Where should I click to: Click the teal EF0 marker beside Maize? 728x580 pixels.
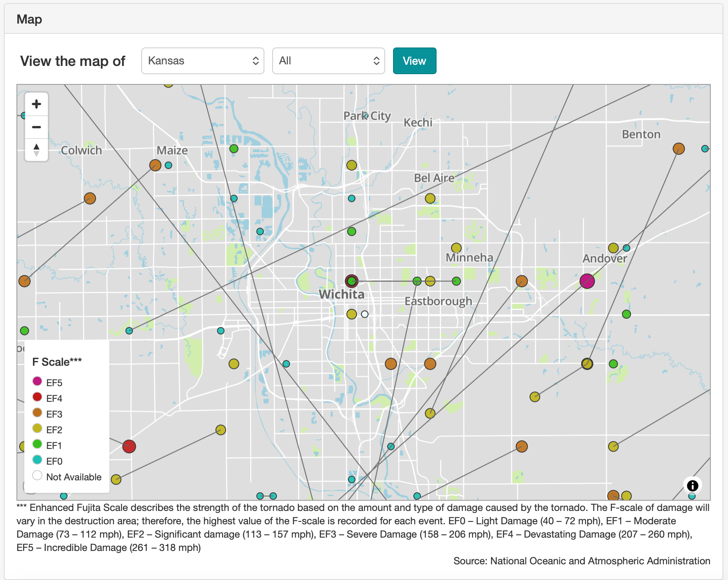coord(168,165)
